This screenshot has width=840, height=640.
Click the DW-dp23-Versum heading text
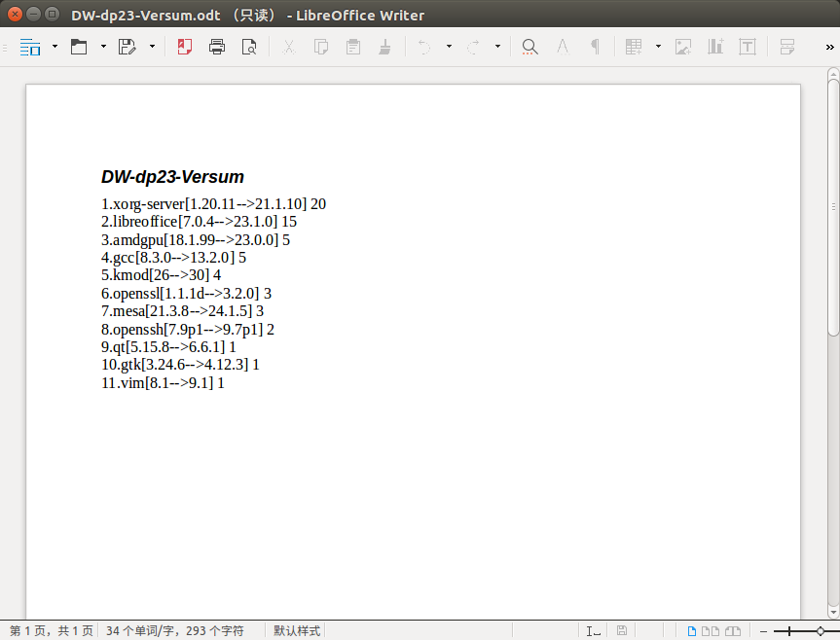tap(172, 177)
